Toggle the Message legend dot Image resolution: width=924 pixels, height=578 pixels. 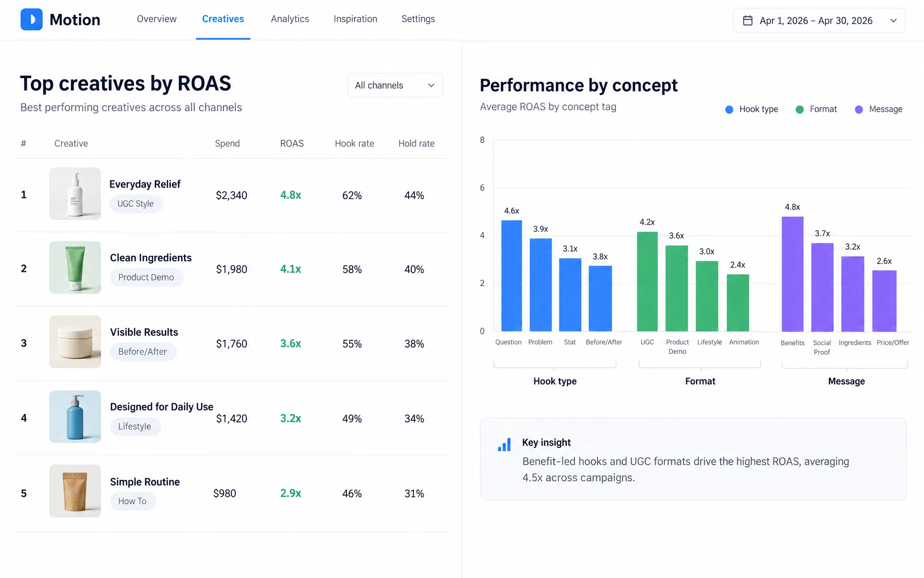[859, 109]
